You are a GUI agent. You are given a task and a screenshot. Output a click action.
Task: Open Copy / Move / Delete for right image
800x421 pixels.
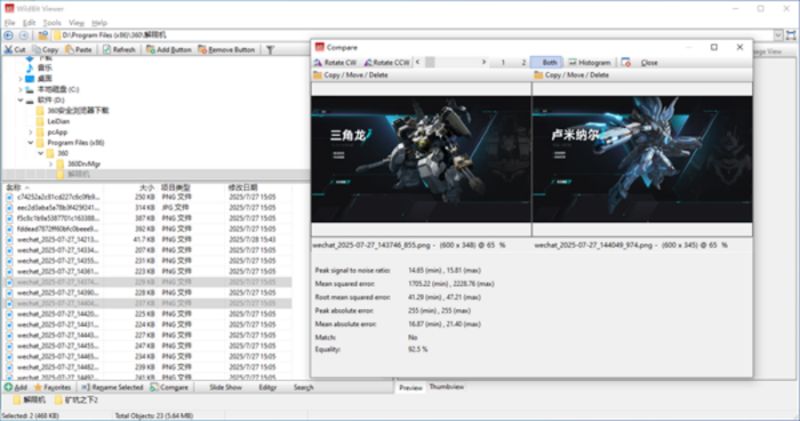coord(571,75)
